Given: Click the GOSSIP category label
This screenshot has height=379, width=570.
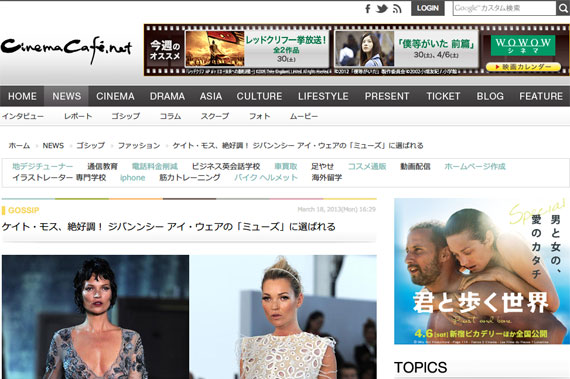Looking at the screenshot, I should pyautogui.click(x=24, y=210).
